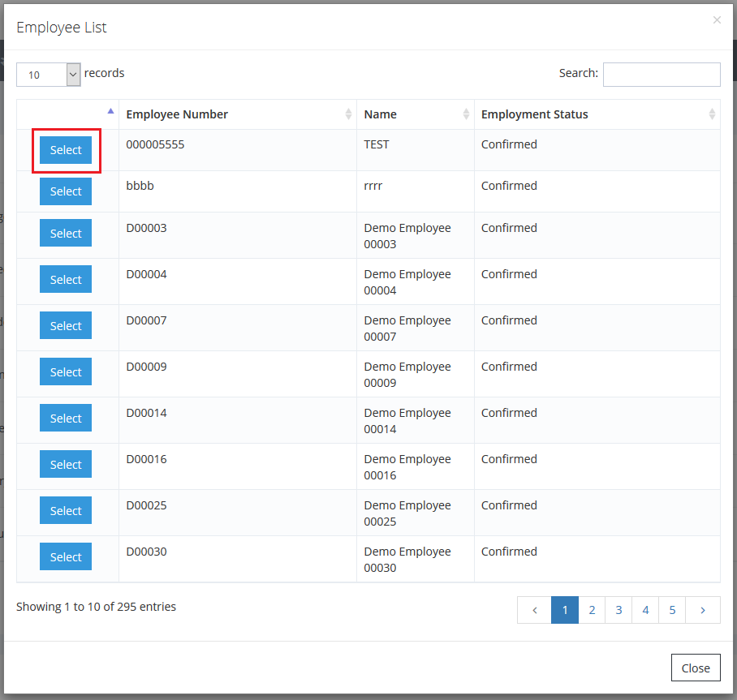Select Demo Employee 00030
The height and width of the screenshot is (700, 737).
[x=66, y=557]
